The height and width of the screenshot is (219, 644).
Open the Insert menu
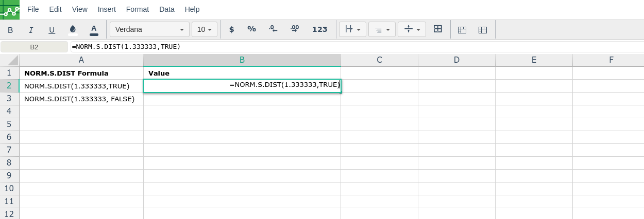pyautogui.click(x=107, y=9)
